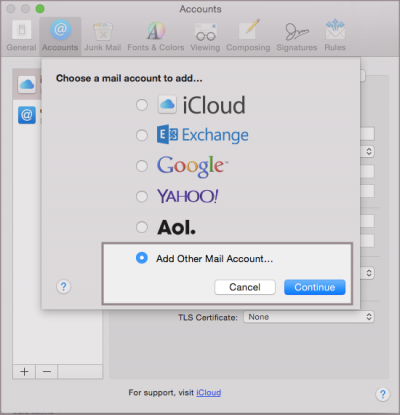Screen dimensions: 400x415
Task: Click the Aol. logo
Action: pos(176,227)
